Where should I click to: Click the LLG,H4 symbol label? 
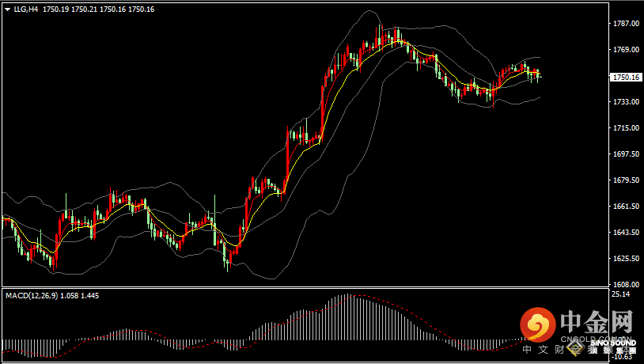pos(26,9)
